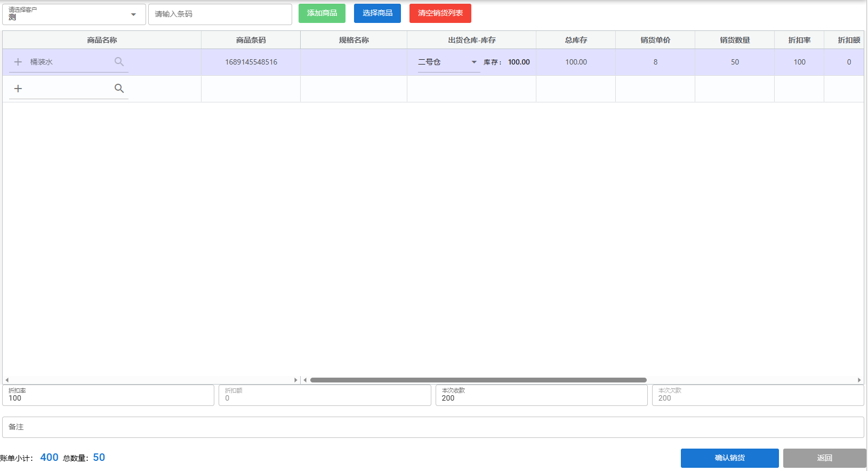Click the 销货单价 column header

pos(655,40)
